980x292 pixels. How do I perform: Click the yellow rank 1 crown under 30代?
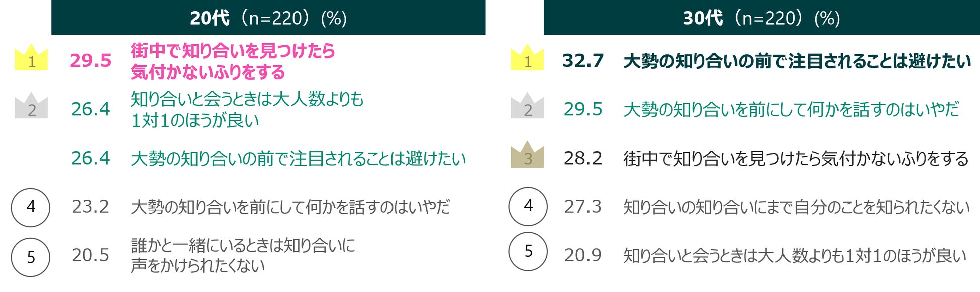tap(527, 58)
